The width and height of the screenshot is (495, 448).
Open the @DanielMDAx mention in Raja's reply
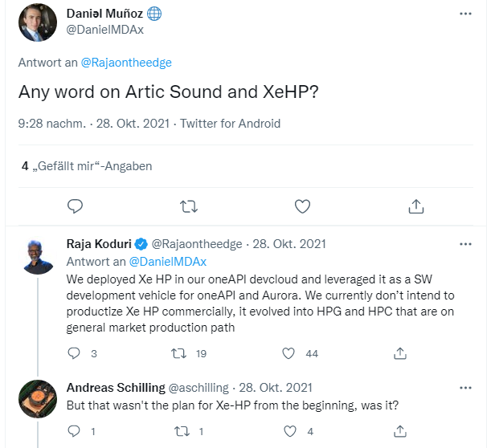(x=167, y=261)
